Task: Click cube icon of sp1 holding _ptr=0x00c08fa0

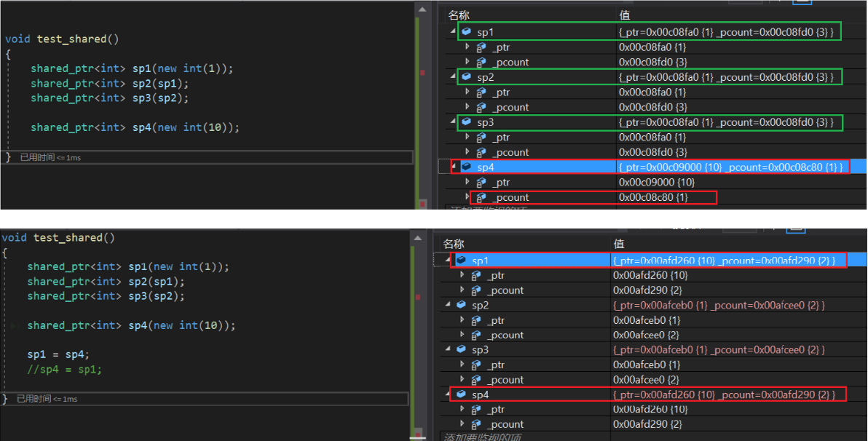Action: [466, 31]
